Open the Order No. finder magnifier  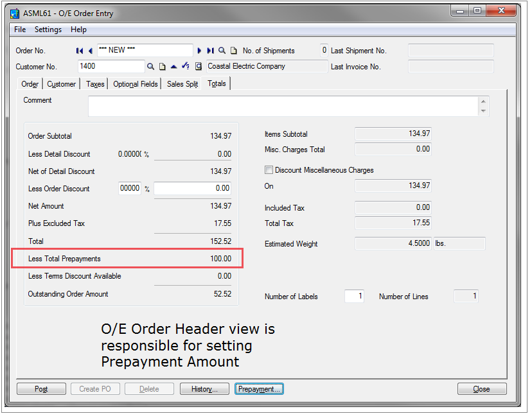click(x=222, y=51)
